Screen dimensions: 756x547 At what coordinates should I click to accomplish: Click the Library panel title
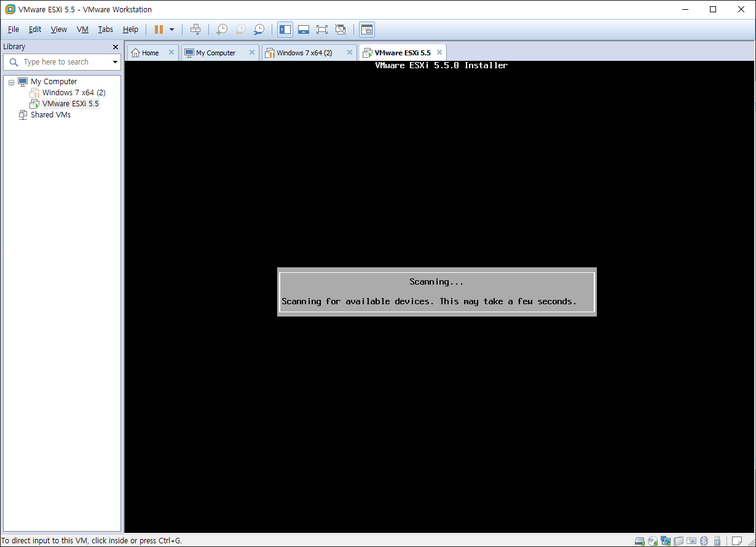pyautogui.click(x=14, y=47)
